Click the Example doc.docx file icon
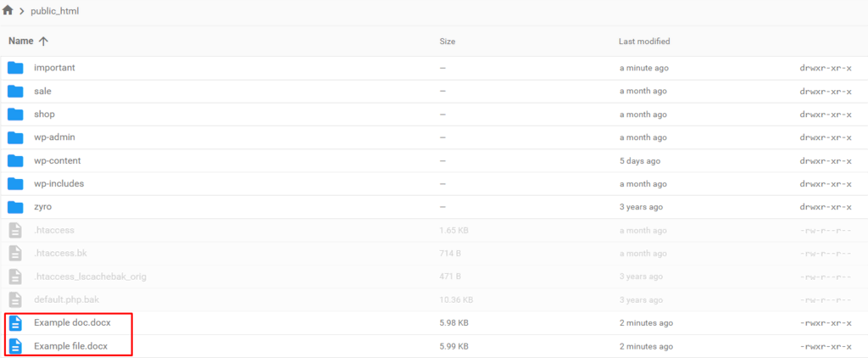The image size is (868, 358). tap(15, 322)
